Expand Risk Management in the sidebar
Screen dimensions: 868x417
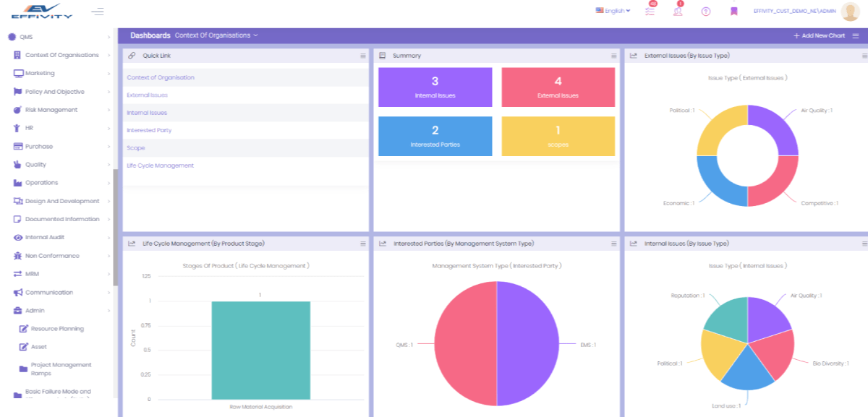(51, 110)
